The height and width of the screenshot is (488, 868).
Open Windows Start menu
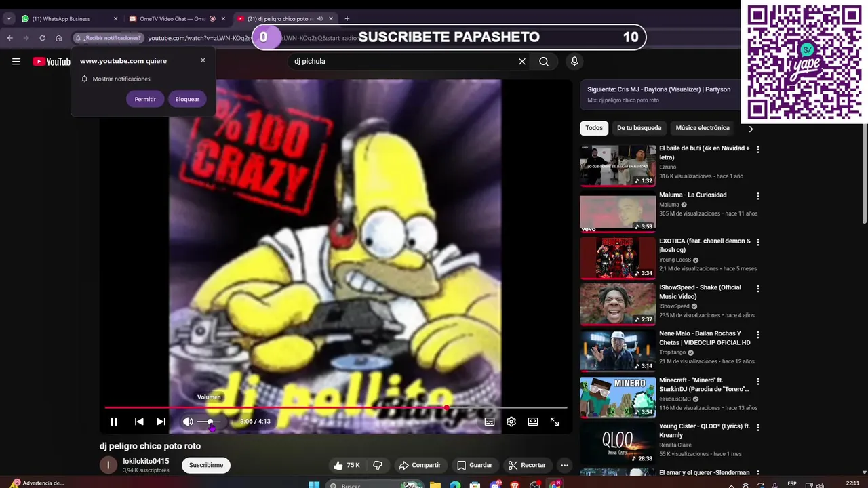pos(314,485)
